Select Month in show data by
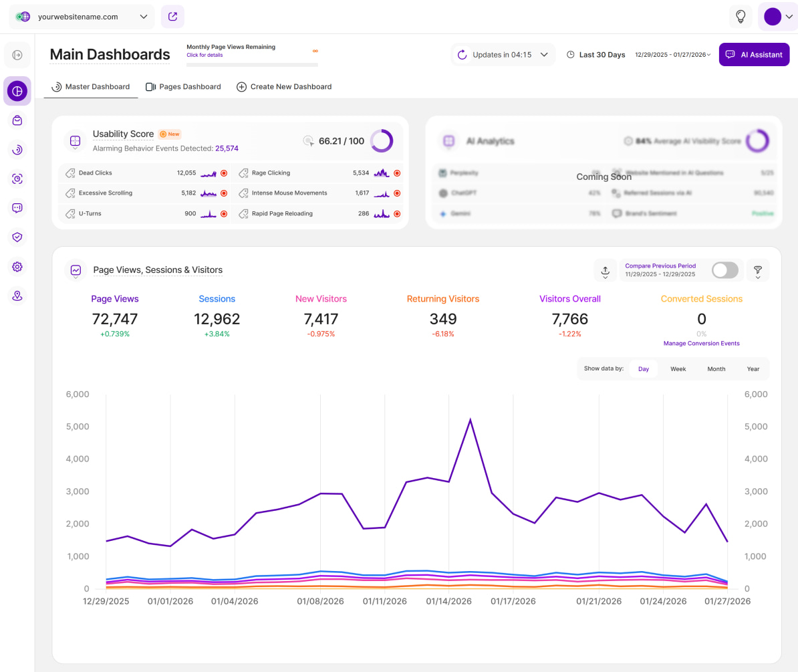 (716, 369)
